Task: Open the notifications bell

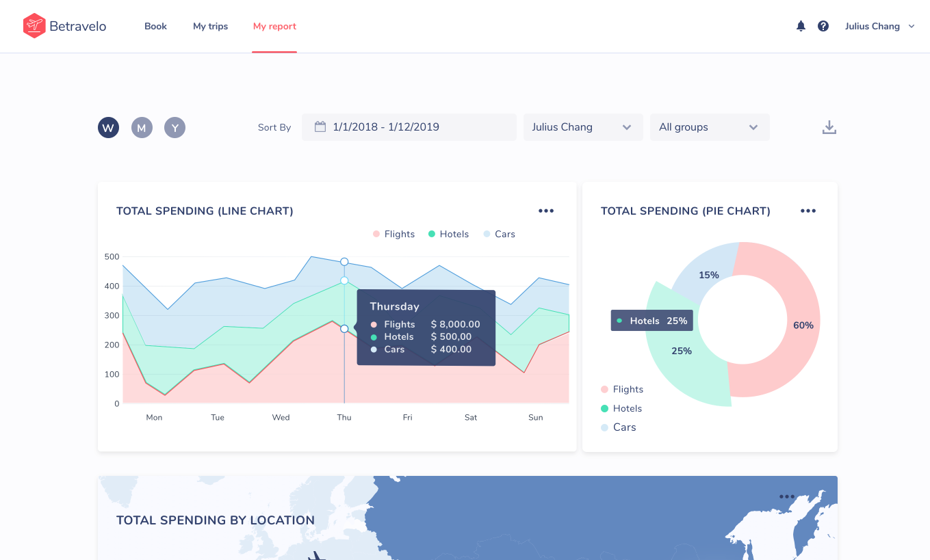Action: point(801,26)
